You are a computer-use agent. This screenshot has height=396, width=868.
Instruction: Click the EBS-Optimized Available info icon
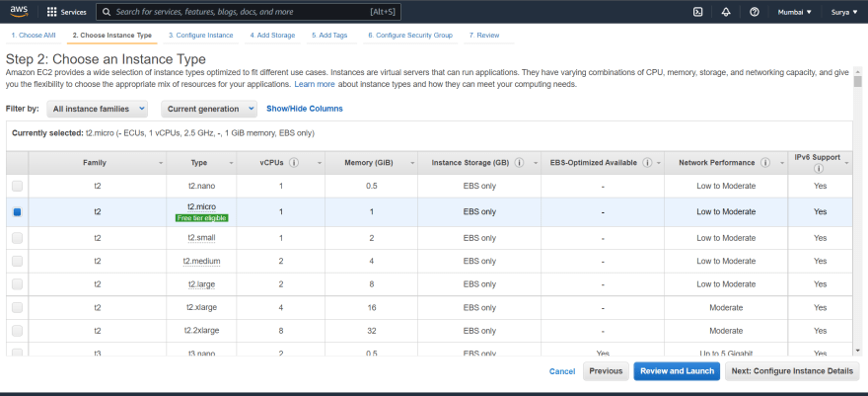[x=647, y=163]
